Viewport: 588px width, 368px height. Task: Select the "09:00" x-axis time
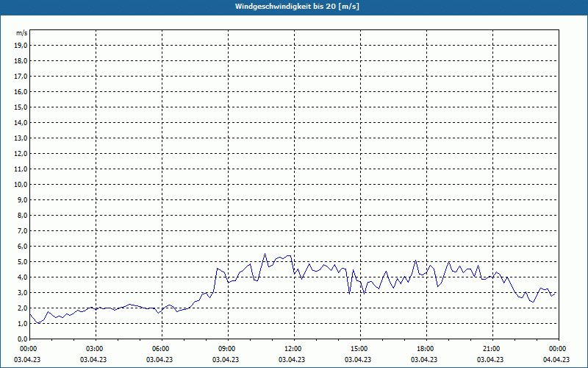[228, 349]
